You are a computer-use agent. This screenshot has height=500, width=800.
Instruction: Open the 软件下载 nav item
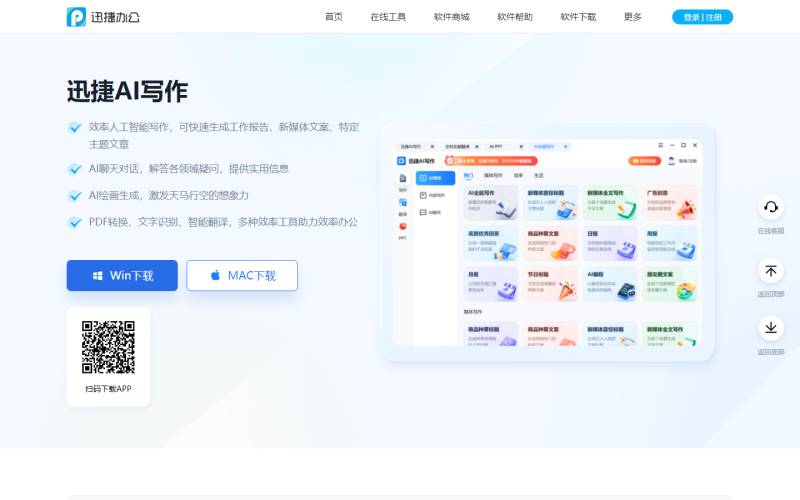578,17
